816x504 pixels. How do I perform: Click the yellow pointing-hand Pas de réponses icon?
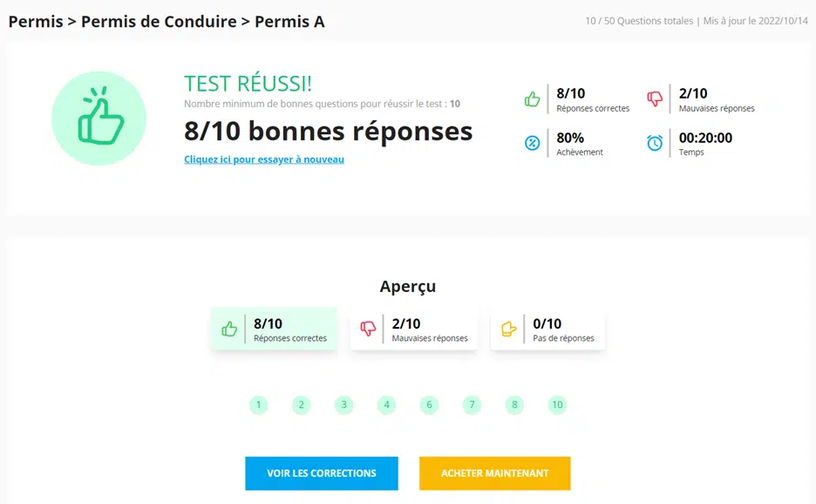(x=508, y=329)
